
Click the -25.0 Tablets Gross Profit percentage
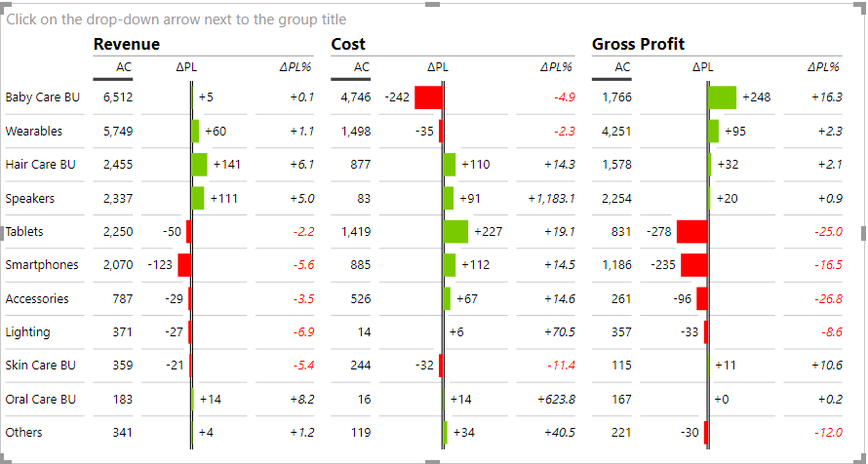[x=828, y=231]
